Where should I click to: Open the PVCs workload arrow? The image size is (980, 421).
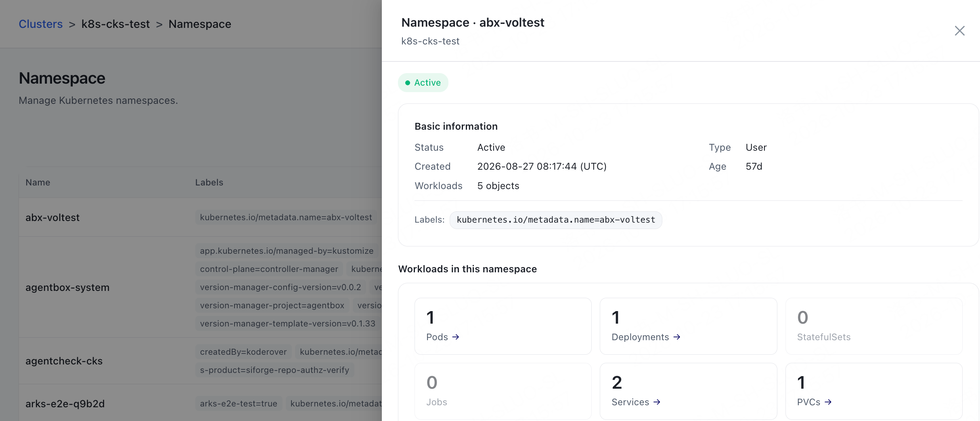point(828,402)
